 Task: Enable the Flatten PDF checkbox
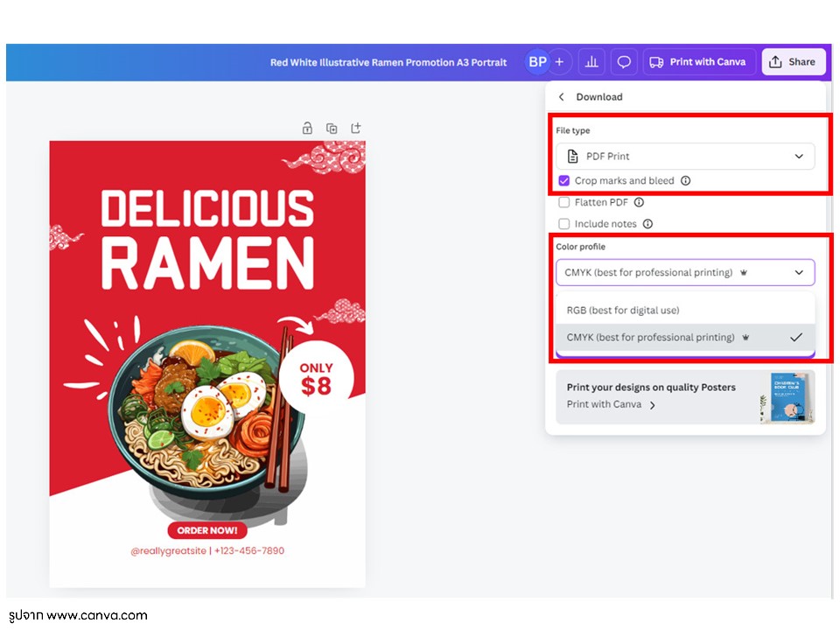coord(563,202)
